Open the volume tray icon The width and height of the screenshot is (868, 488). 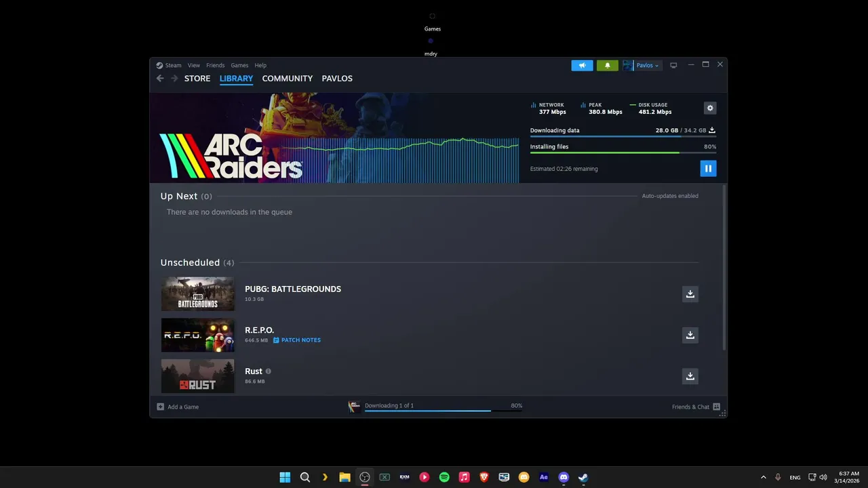823,477
